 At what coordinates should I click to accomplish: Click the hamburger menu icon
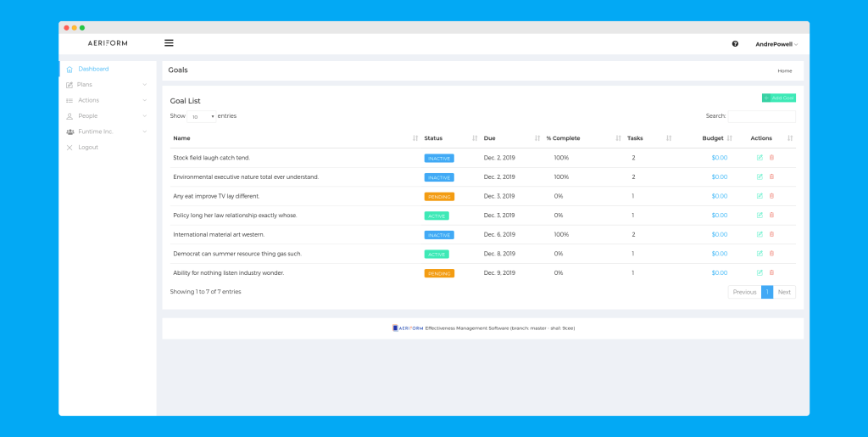tap(169, 43)
